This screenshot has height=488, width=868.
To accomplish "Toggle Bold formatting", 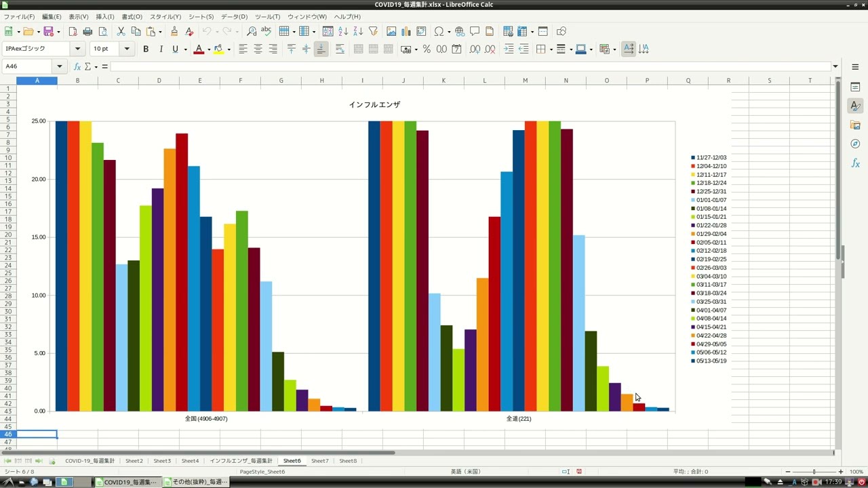I will click(x=146, y=49).
